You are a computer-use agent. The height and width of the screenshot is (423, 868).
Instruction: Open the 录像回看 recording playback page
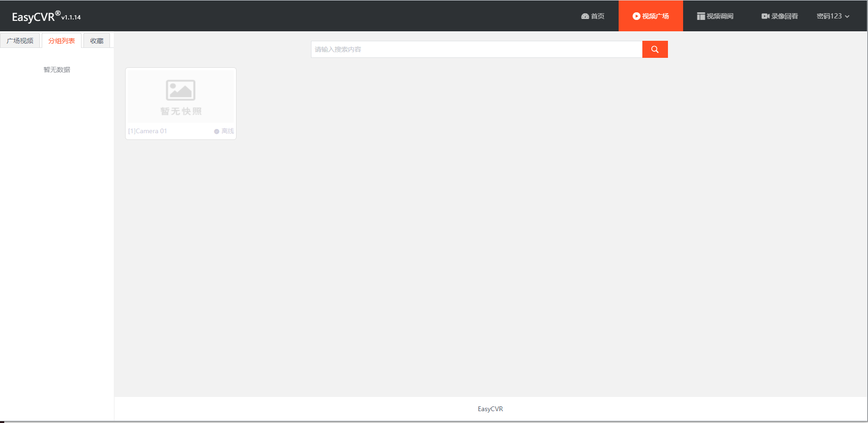point(779,16)
